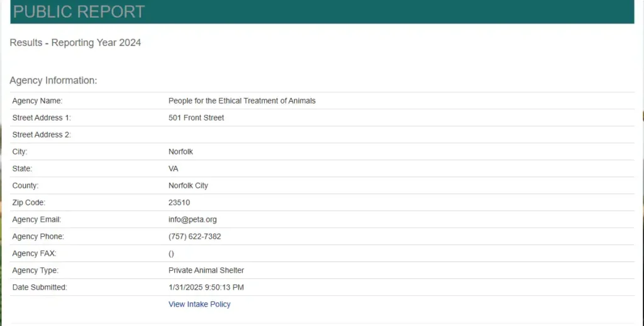Click the 'Street Address 2:' label
Viewport: 644px width, 326px height.
[42, 134]
